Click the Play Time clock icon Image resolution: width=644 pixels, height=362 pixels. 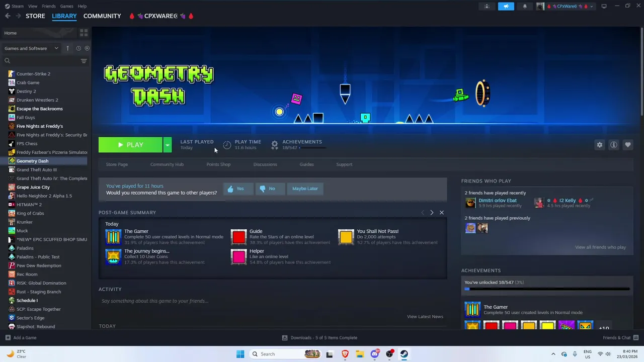coord(227,145)
